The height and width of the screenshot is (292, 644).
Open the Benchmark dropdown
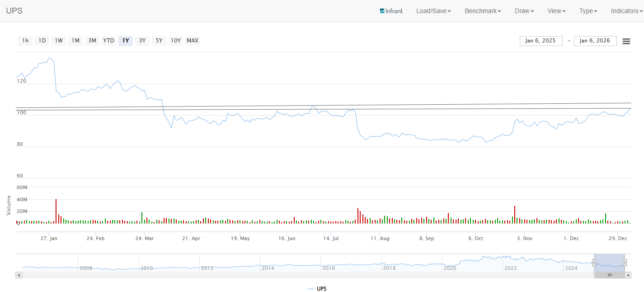483,11
